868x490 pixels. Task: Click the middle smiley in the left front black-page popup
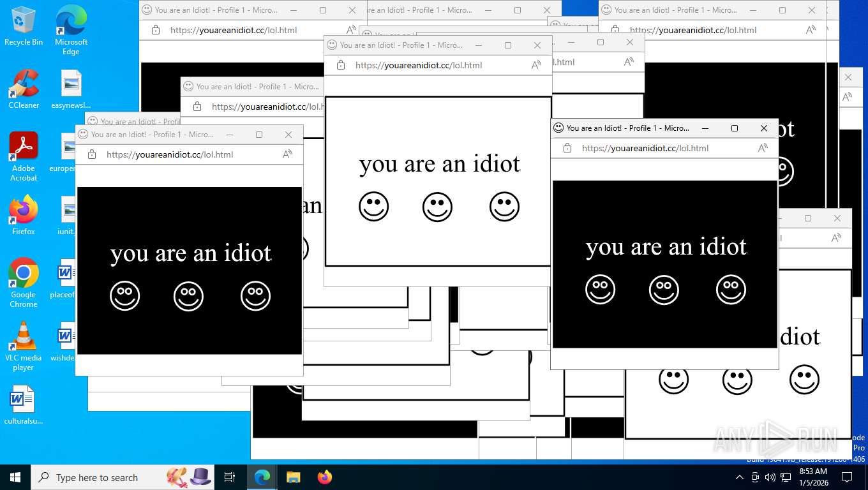[x=188, y=296]
